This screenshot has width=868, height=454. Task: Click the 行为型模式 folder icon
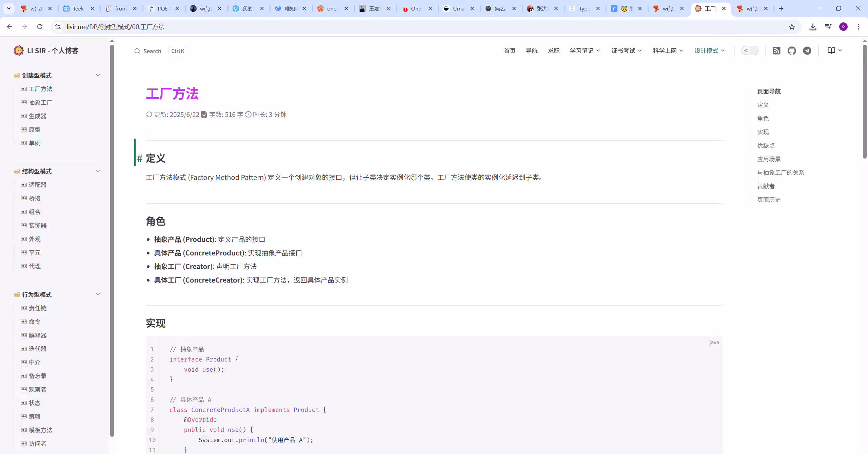click(17, 294)
